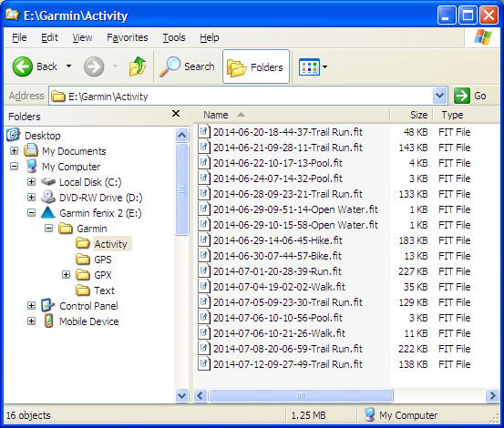Open the Back history dropdown arrow
This screenshot has width=504, height=428.
click(x=68, y=66)
